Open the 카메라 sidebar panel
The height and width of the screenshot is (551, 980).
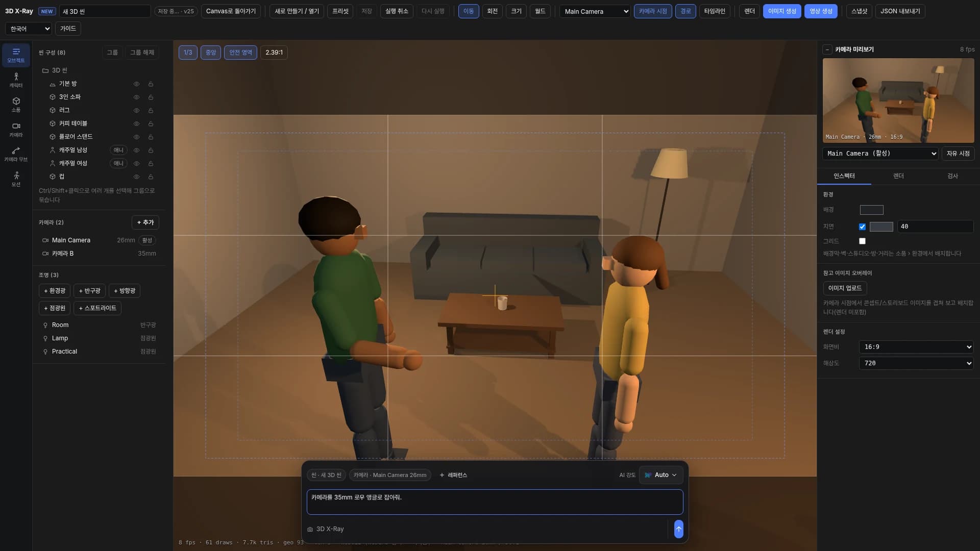click(x=16, y=130)
